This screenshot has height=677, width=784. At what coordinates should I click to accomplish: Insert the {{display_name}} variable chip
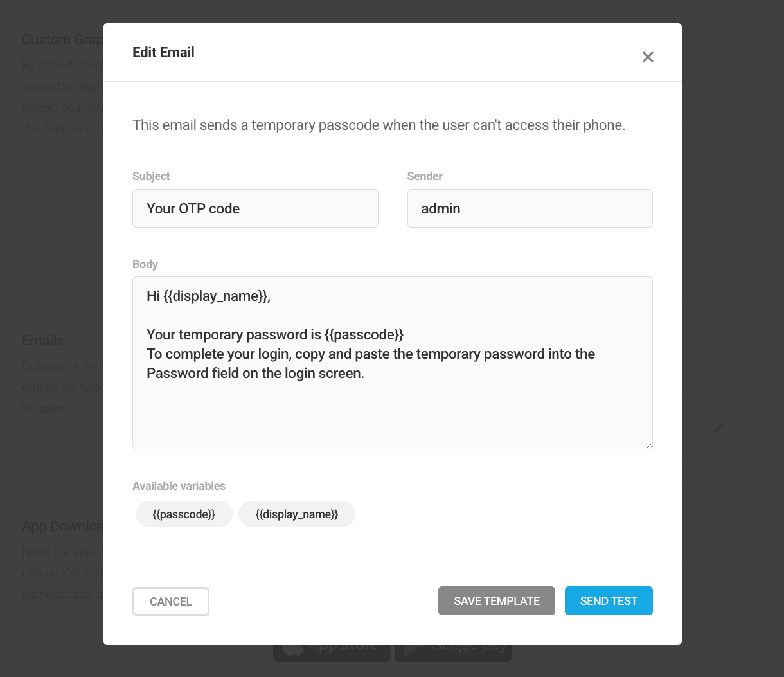tap(296, 514)
